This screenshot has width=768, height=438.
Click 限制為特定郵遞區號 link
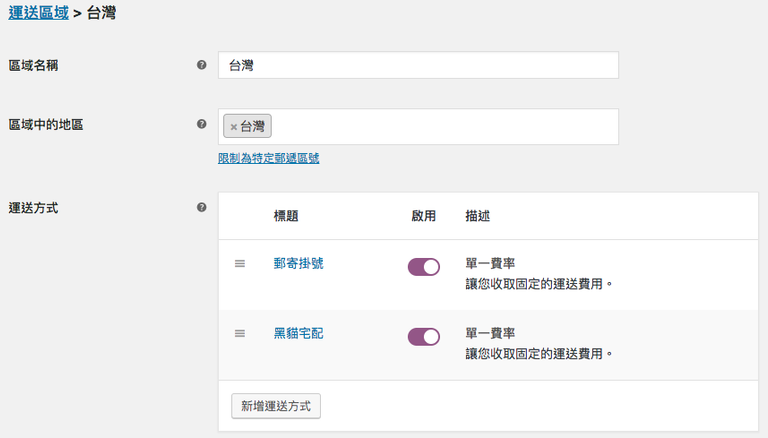tap(269, 158)
